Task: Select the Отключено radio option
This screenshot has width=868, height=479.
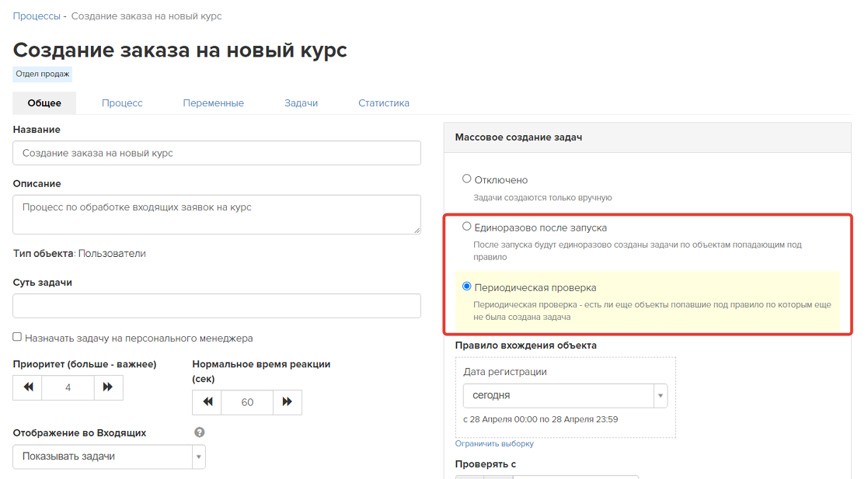Action: coord(467,179)
